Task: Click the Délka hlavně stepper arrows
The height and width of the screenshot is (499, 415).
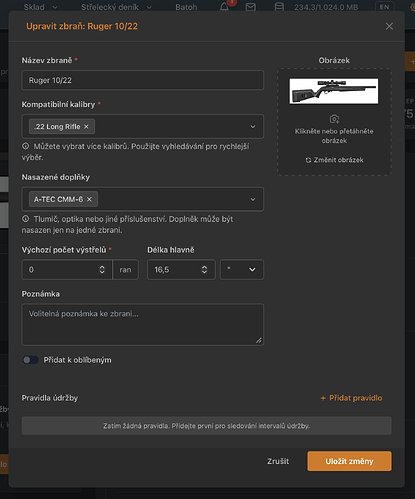Action: (204, 270)
